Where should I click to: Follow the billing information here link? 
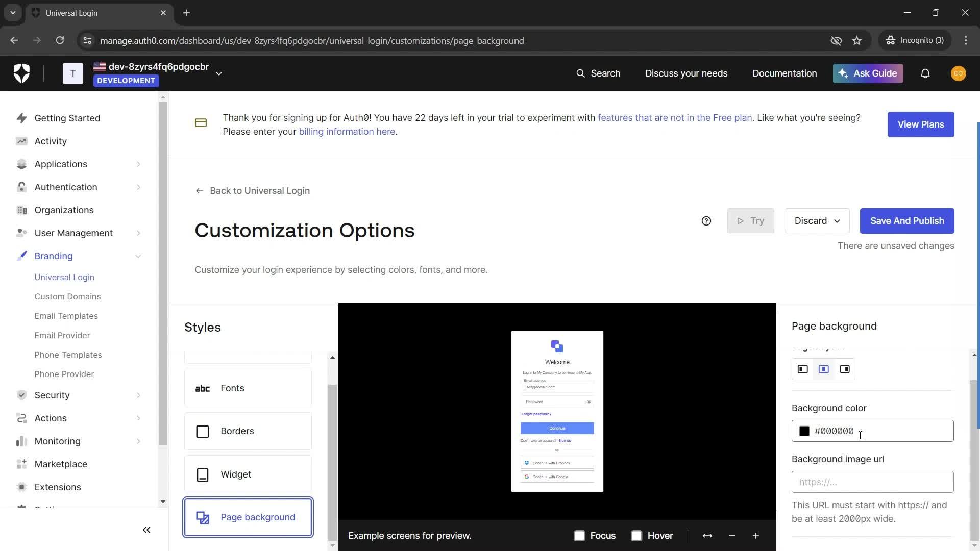(347, 132)
